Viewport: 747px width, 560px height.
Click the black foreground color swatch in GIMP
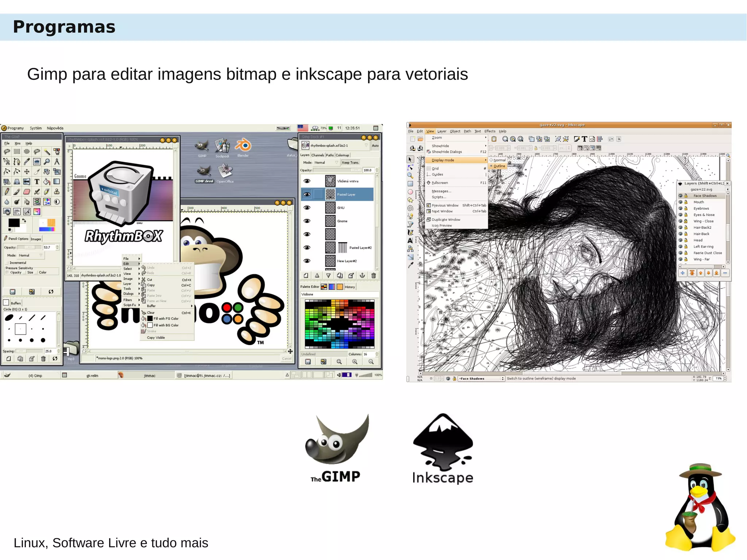click(x=14, y=223)
